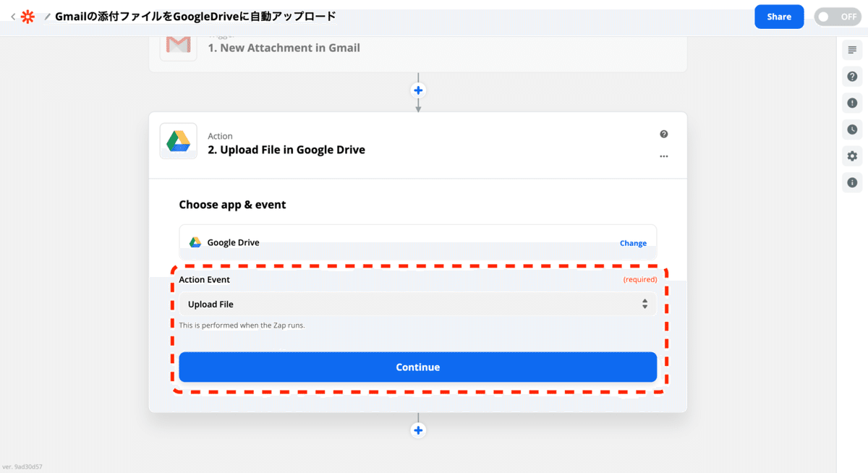The height and width of the screenshot is (473, 868).
Task: Click the Google Drive app row
Action: point(418,242)
